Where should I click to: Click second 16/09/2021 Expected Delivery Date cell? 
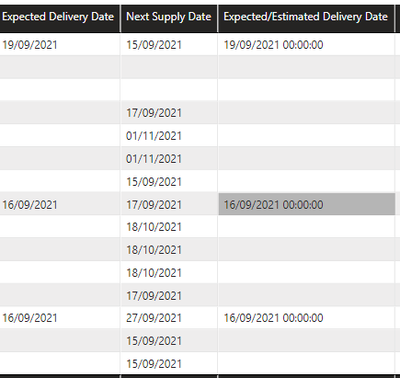click(30, 318)
